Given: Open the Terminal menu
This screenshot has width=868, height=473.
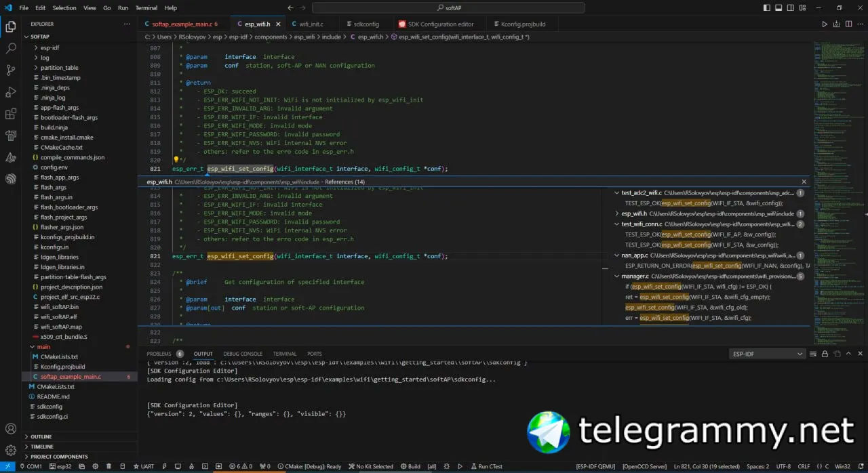Looking at the screenshot, I should pyautogui.click(x=146, y=8).
